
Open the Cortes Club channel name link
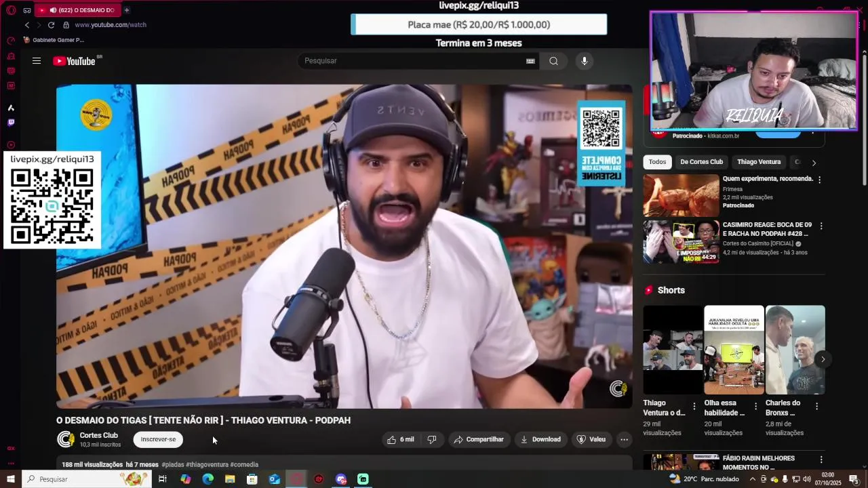[x=98, y=435]
